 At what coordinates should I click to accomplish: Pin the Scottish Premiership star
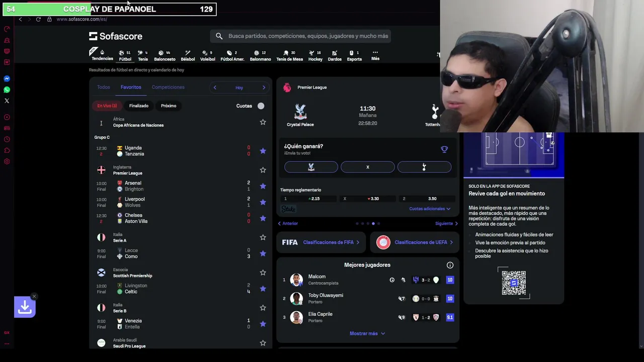coord(263,273)
